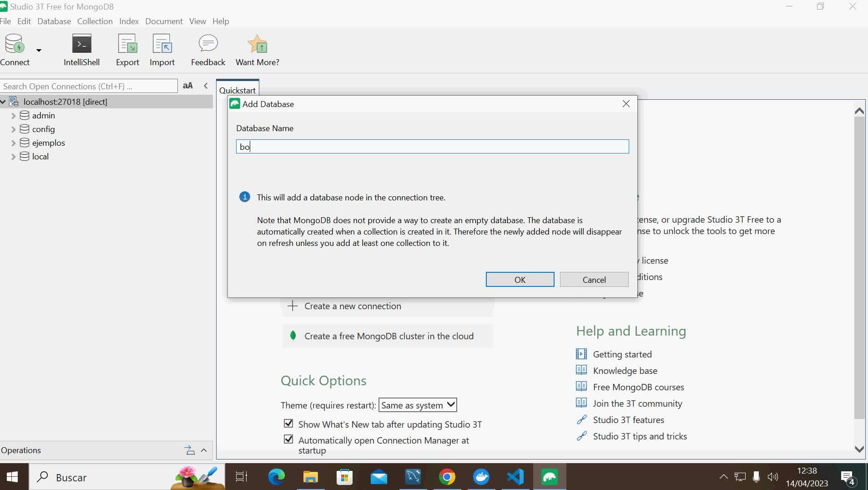
Task: Click the Export toolbar icon
Action: (x=127, y=45)
